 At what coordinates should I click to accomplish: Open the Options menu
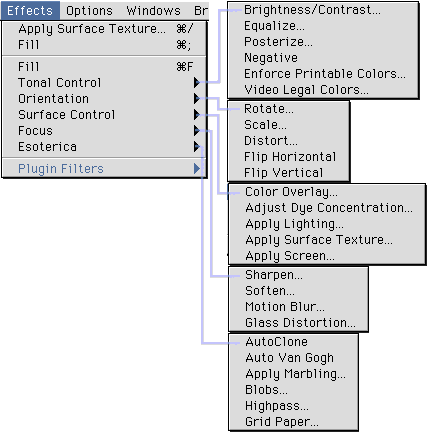click(89, 11)
